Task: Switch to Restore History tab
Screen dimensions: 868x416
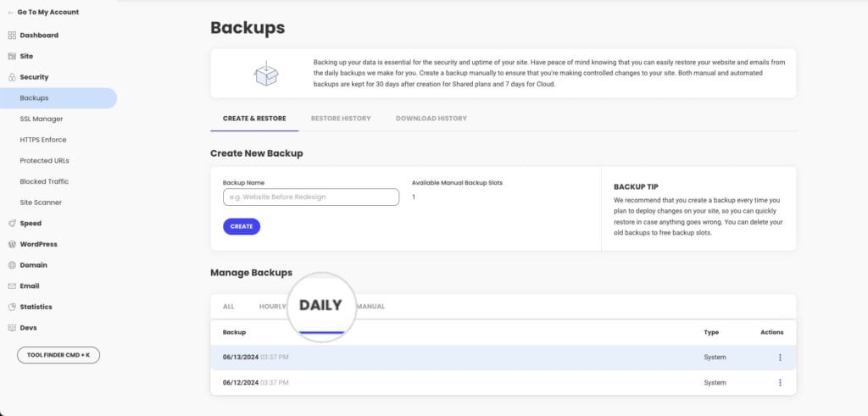Action: pyautogui.click(x=341, y=119)
